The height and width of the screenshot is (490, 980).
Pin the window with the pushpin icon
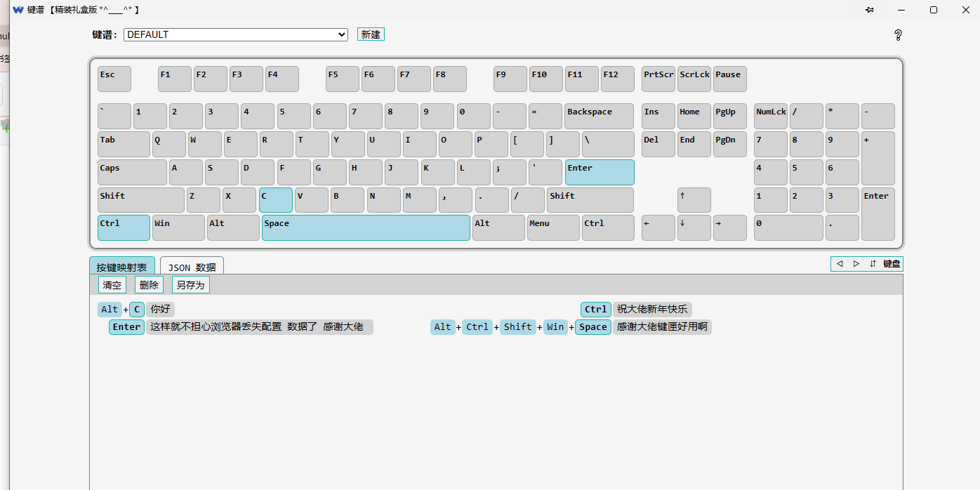click(x=869, y=10)
